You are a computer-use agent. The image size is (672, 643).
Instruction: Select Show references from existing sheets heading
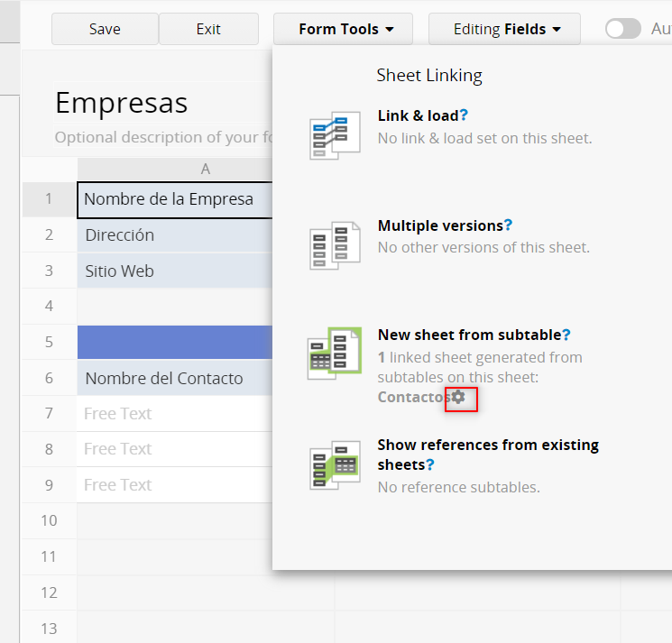coord(487,445)
